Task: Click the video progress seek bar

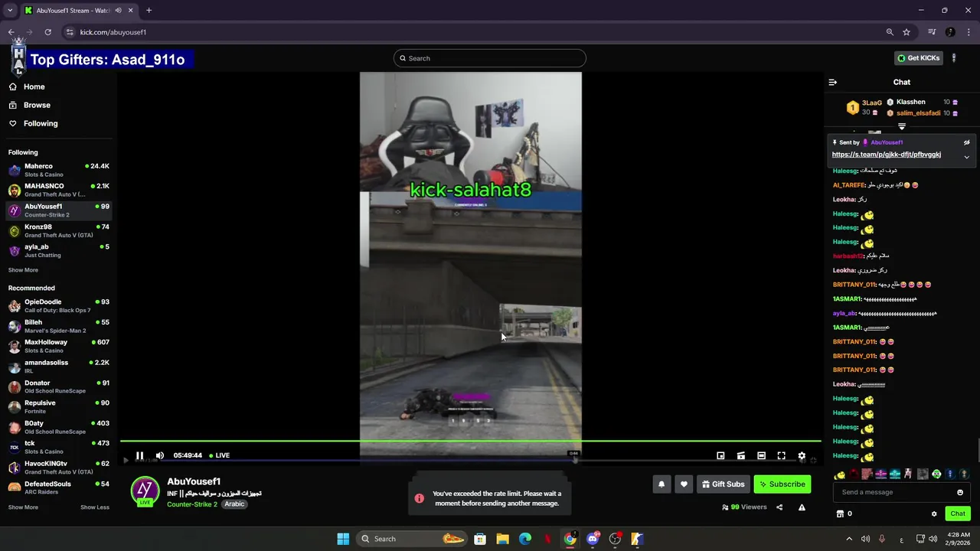Action: coord(470,442)
